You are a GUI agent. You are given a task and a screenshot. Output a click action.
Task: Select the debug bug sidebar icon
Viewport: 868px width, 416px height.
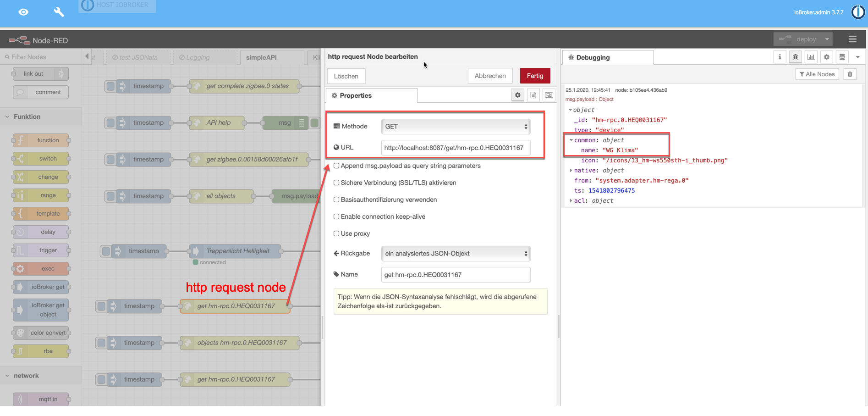(x=795, y=57)
